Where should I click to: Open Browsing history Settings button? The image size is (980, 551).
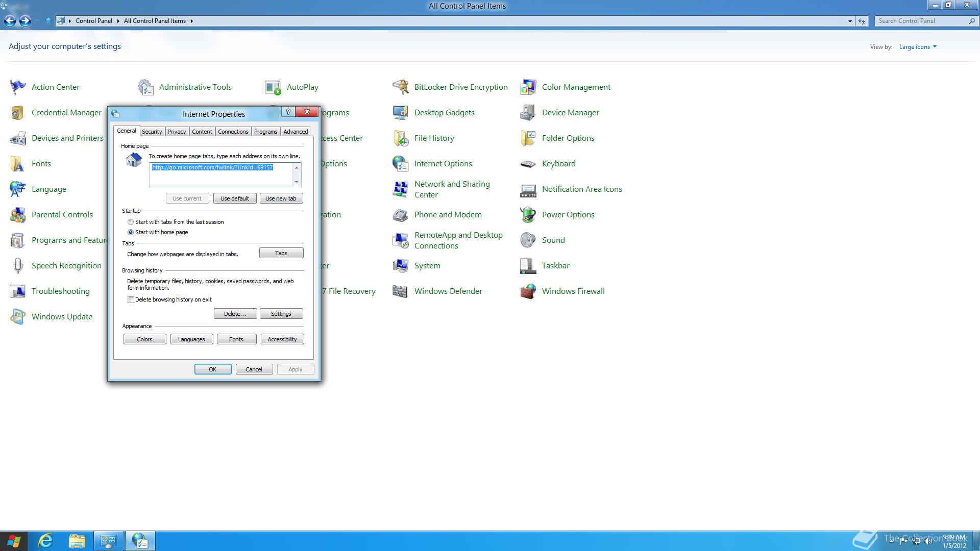pos(281,314)
